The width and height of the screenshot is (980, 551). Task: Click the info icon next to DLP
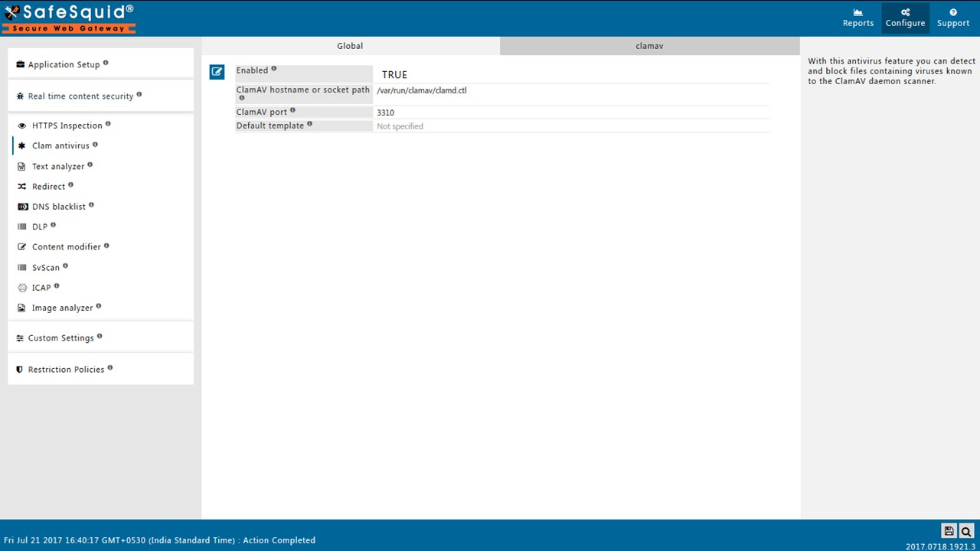pos(53,225)
